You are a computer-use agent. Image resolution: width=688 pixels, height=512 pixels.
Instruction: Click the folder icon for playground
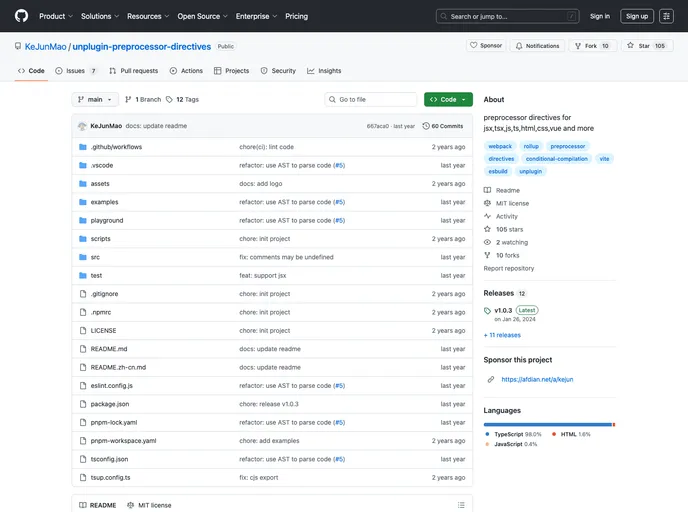pos(82,220)
